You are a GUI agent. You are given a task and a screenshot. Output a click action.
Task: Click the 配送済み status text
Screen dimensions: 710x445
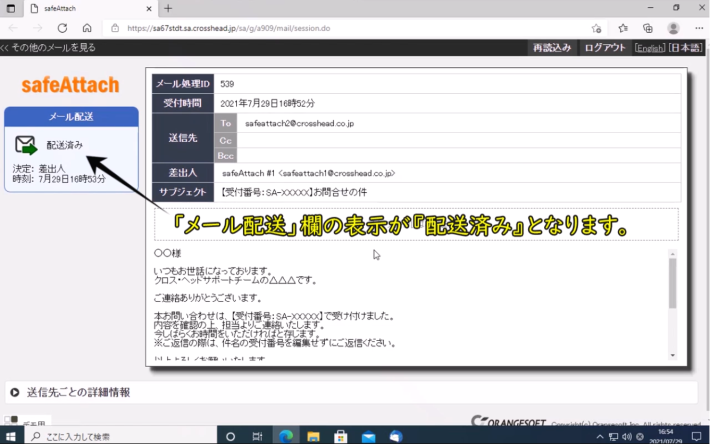pyautogui.click(x=65, y=145)
